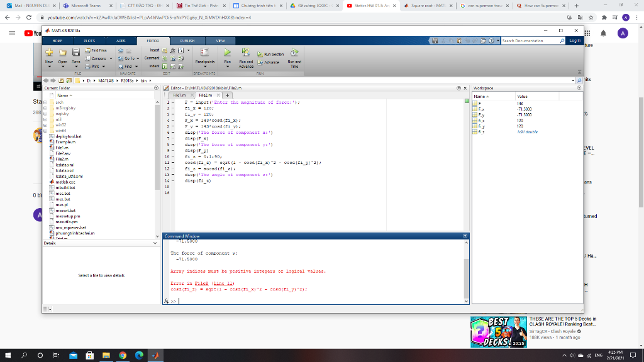This screenshot has width=644, height=362.
Task: Open the Run dropdown arrow
Action: tap(227, 67)
